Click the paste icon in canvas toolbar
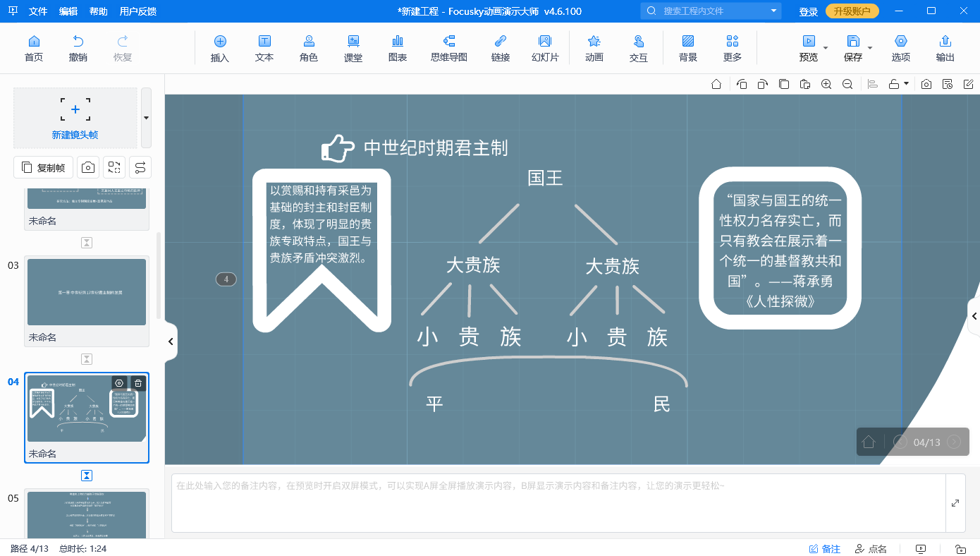 (x=805, y=84)
